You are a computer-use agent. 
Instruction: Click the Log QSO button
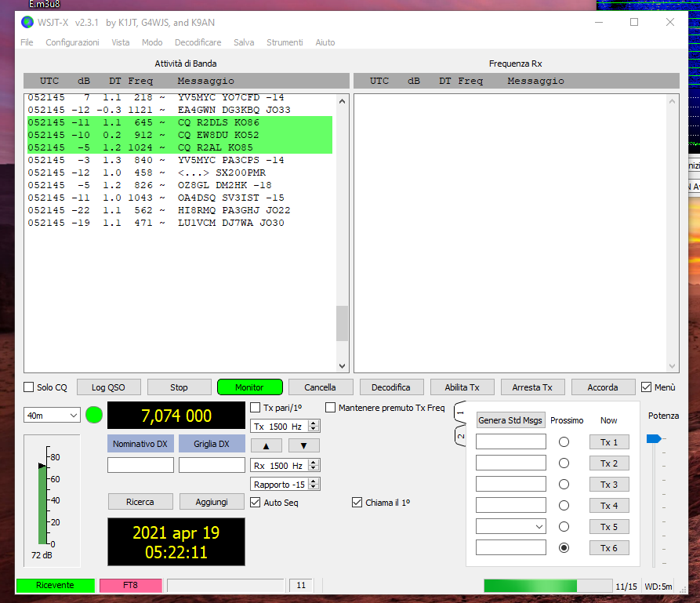point(108,387)
